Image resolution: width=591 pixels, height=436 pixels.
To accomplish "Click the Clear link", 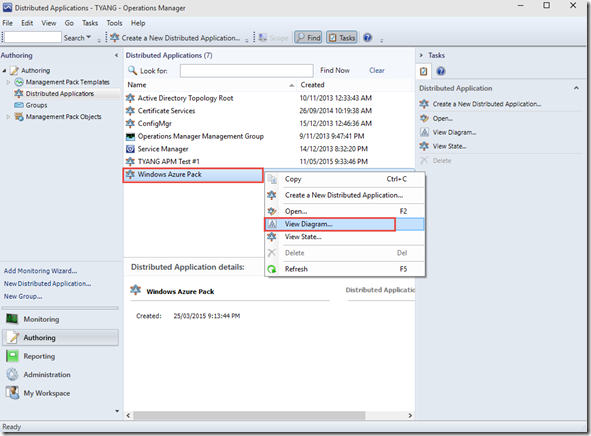I will pos(377,70).
